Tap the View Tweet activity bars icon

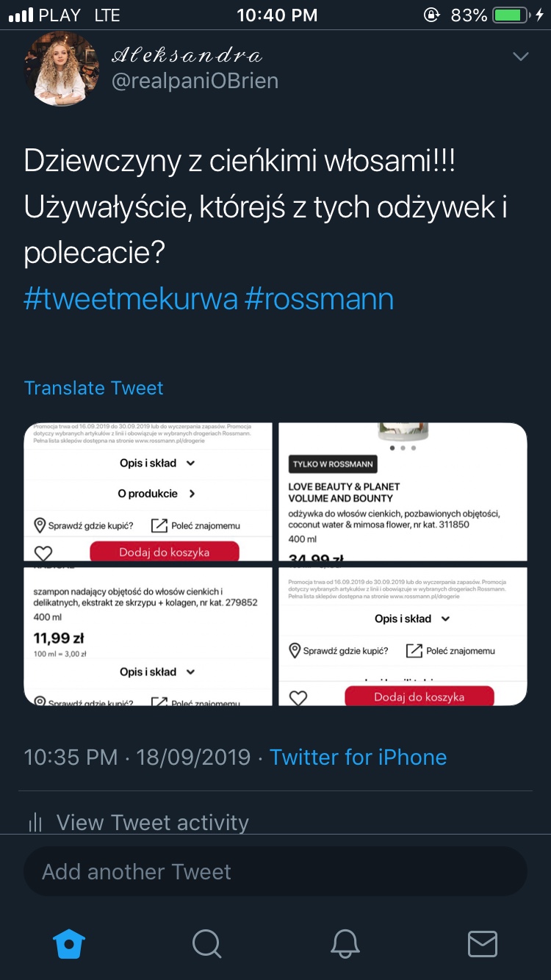pyautogui.click(x=35, y=823)
